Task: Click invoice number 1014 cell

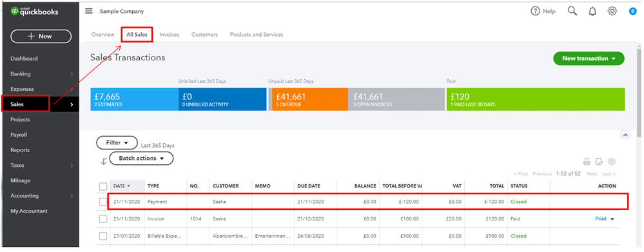Action: point(195,218)
